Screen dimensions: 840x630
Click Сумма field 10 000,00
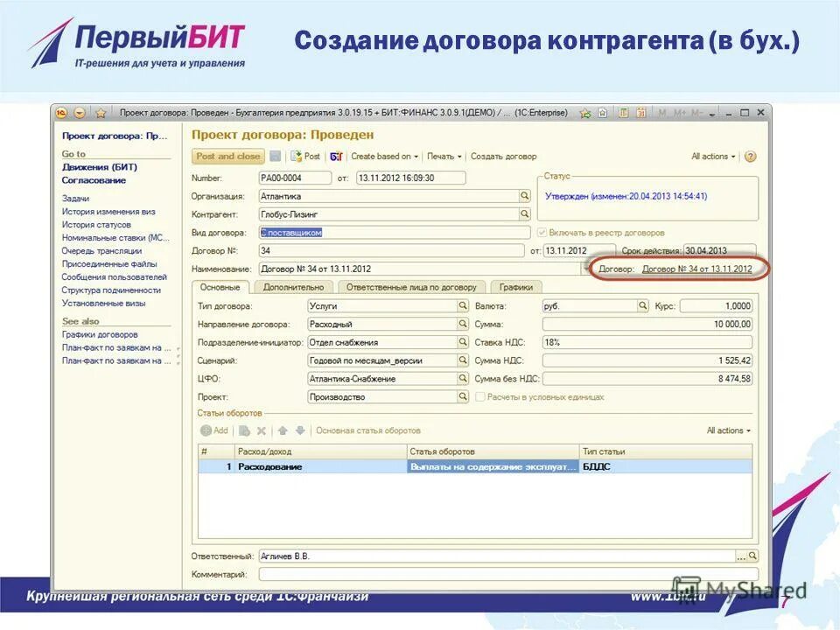click(x=647, y=324)
